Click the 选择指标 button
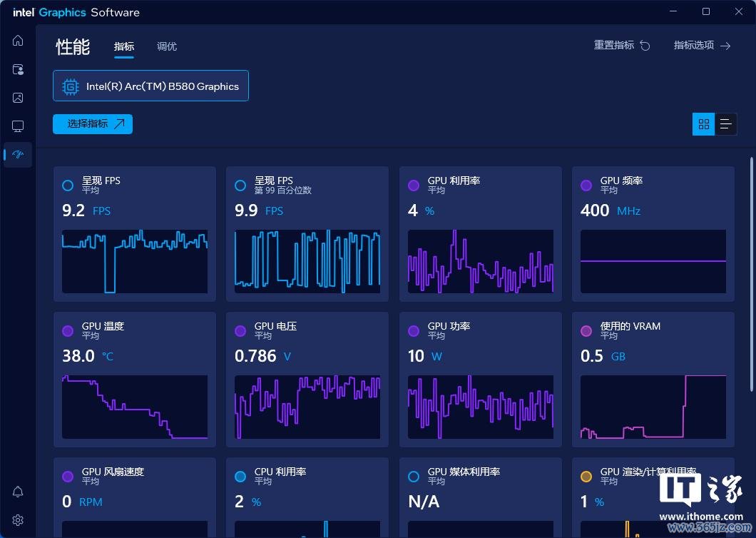 [x=93, y=124]
